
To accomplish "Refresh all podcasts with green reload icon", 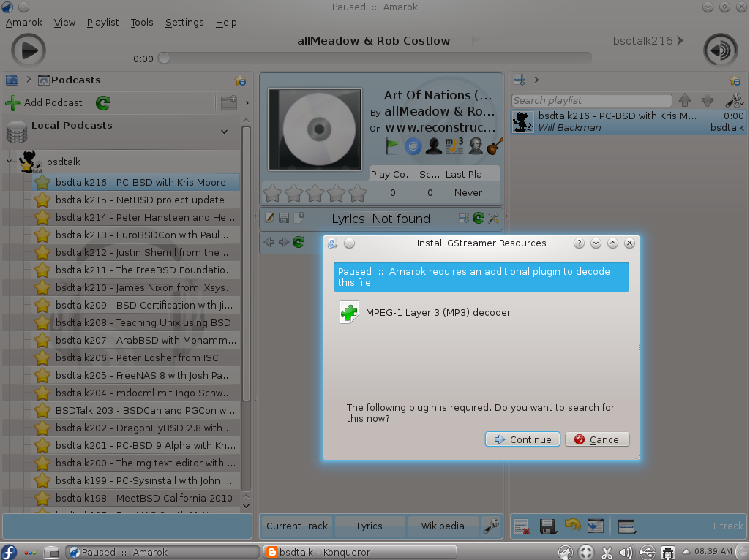I will coord(103,103).
